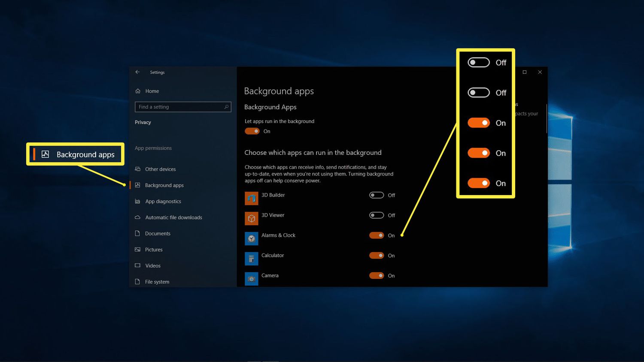Click the 3D Viewer app name
The image size is (644, 362).
tap(273, 215)
